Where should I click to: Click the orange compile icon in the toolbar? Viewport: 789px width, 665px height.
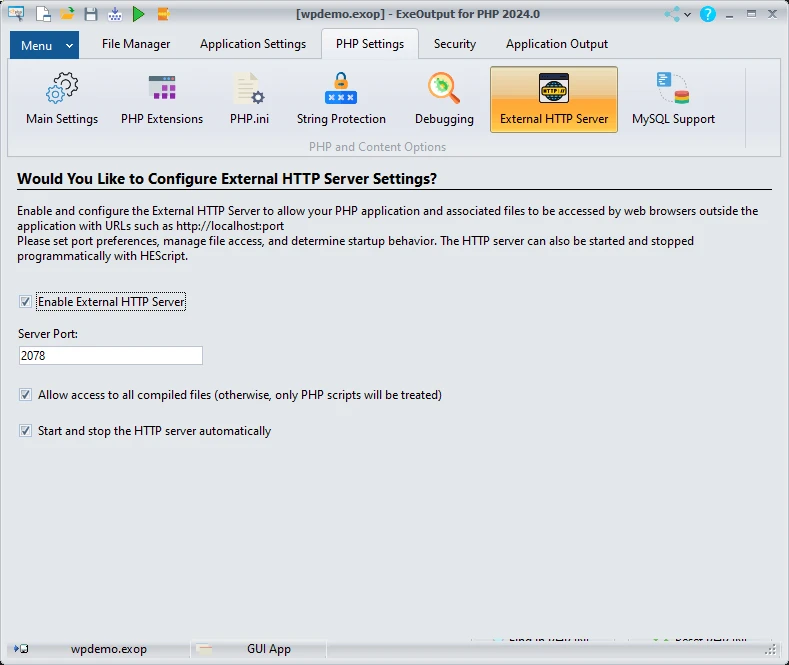(163, 14)
